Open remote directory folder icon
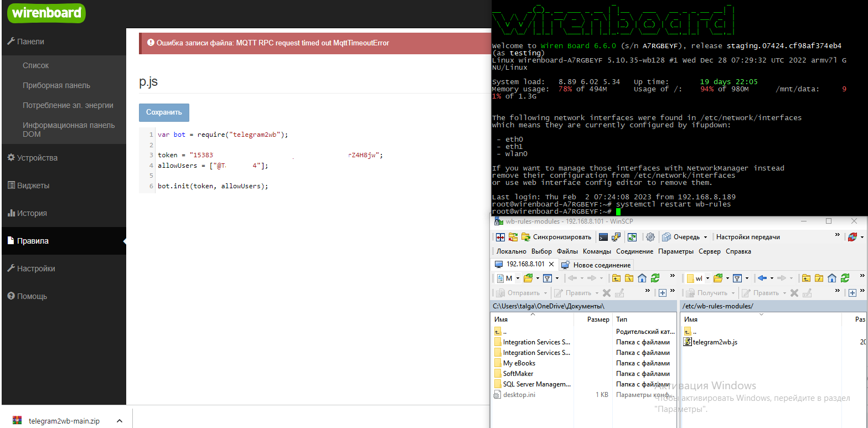 (x=718, y=279)
